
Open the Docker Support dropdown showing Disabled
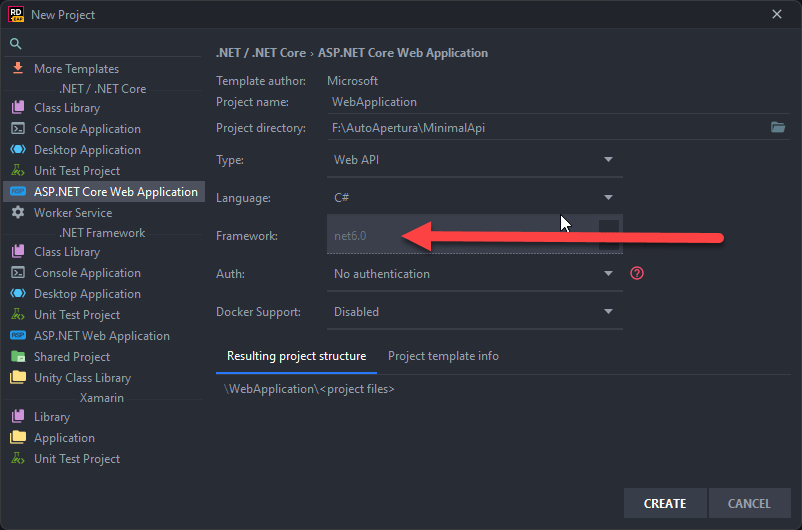(x=475, y=312)
